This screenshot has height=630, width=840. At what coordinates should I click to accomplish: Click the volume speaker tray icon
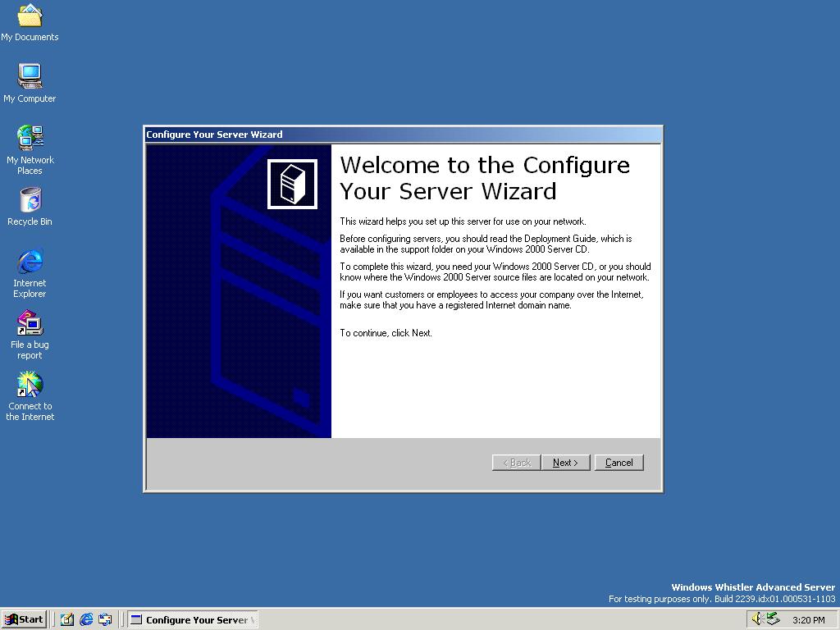point(756,619)
